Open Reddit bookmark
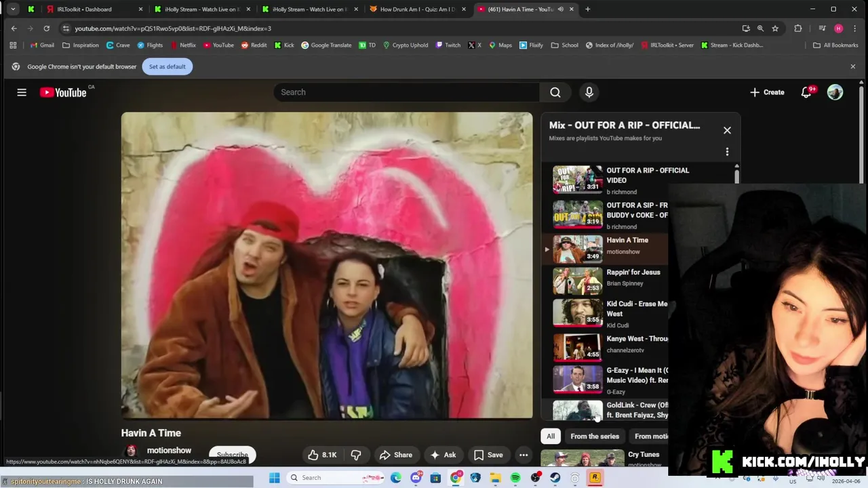 tap(254, 45)
